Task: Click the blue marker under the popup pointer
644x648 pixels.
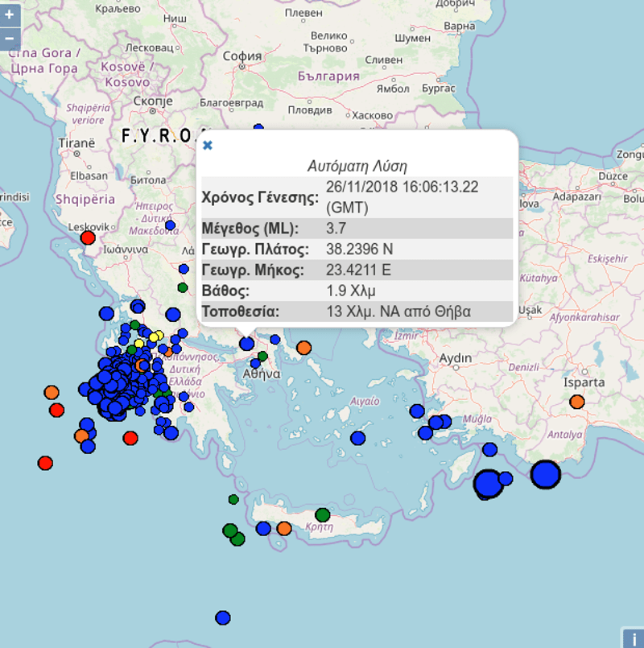Action: (x=247, y=344)
